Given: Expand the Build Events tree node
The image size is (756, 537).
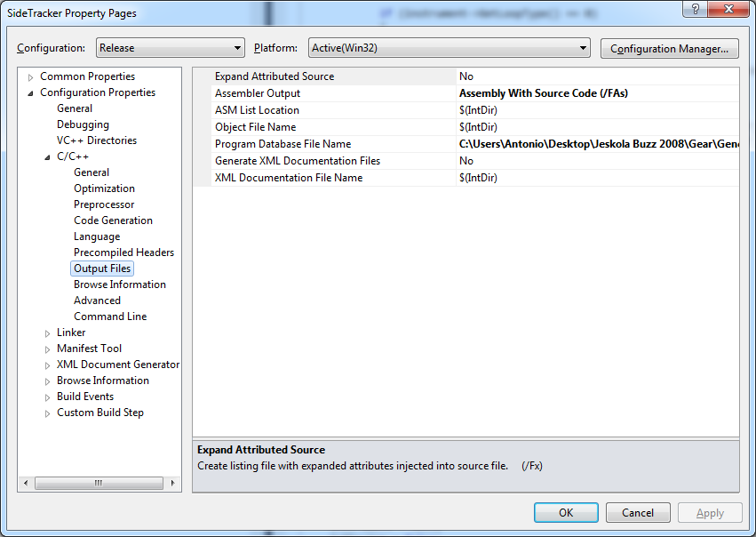Looking at the screenshot, I should 47,397.
